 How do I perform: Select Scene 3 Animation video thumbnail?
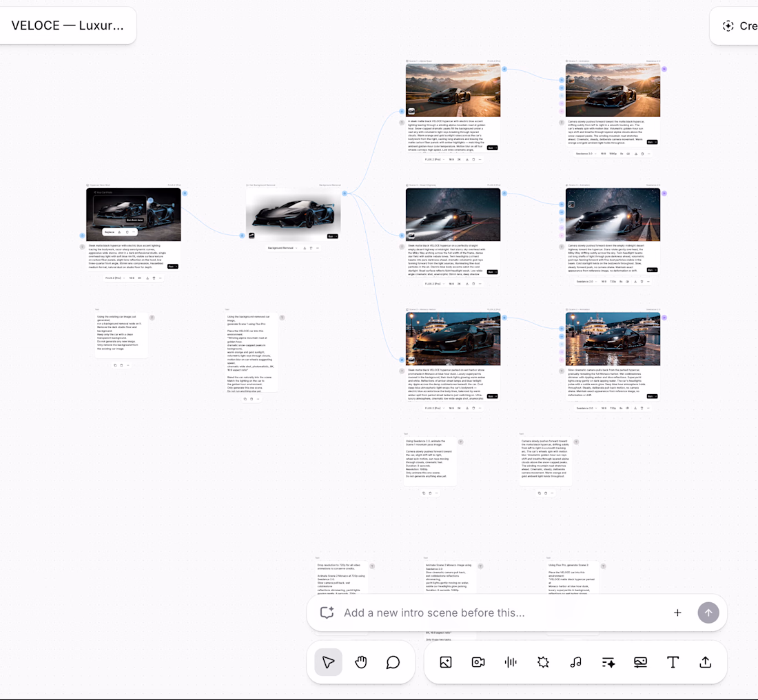(613, 339)
